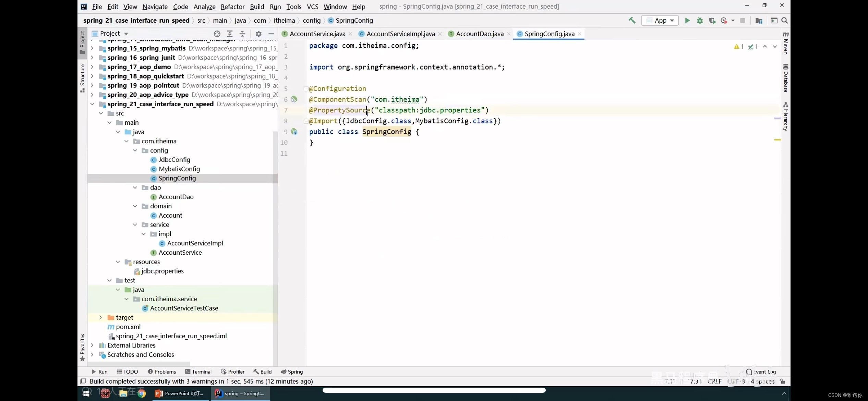Click the CRLF line separator in status bar

tap(714, 381)
